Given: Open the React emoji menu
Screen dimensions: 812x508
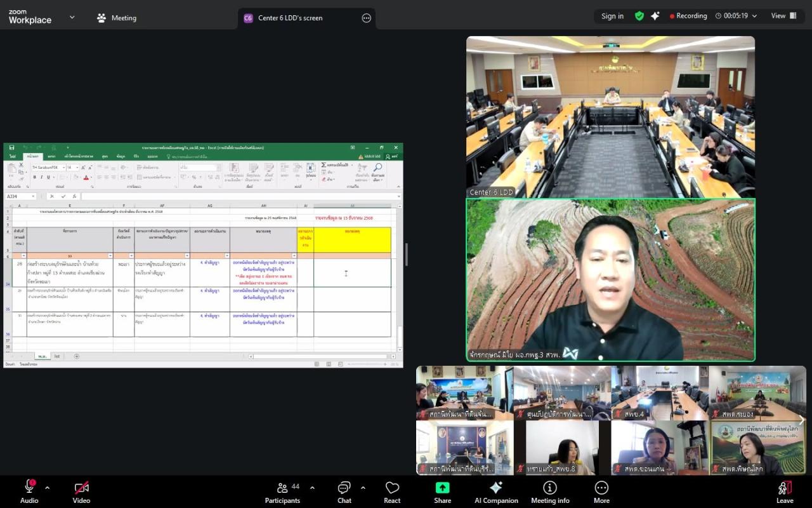Looking at the screenshot, I should tap(392, 492).
